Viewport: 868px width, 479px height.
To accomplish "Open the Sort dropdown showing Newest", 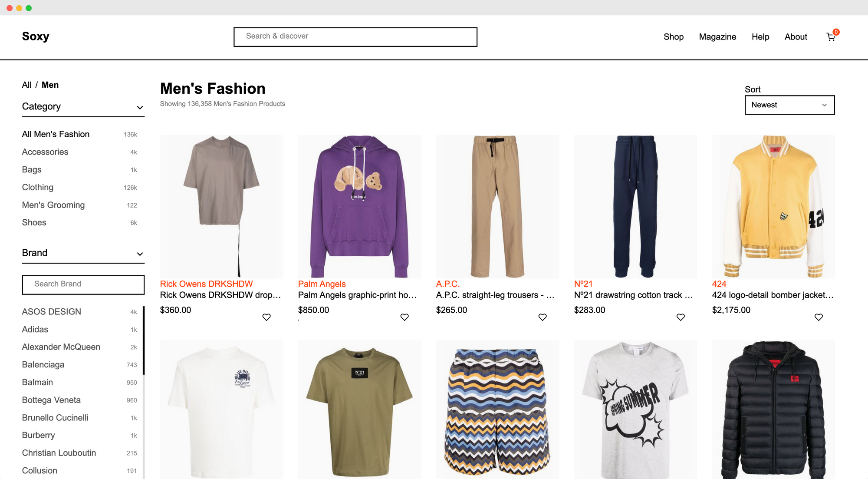I will 789,105.
